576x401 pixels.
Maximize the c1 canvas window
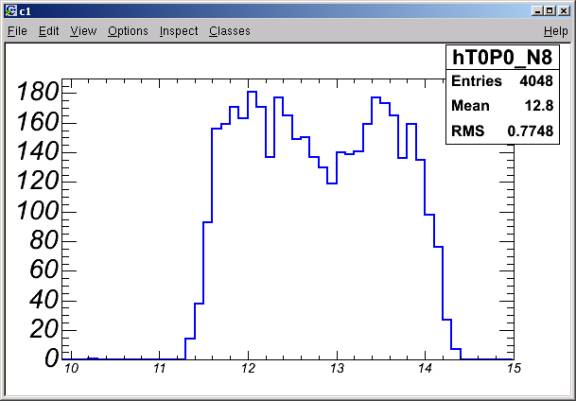click(x=550, y=11)
